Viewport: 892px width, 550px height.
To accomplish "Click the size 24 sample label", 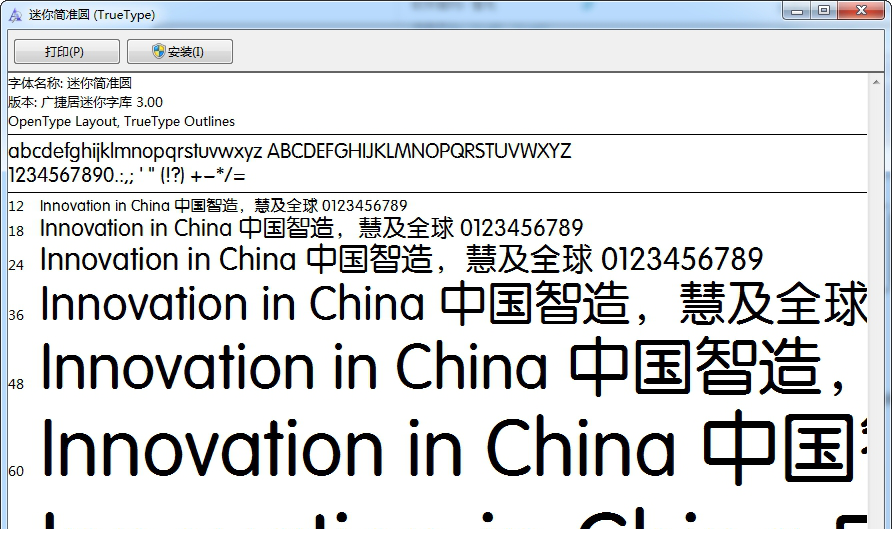I will pos(16,265).
